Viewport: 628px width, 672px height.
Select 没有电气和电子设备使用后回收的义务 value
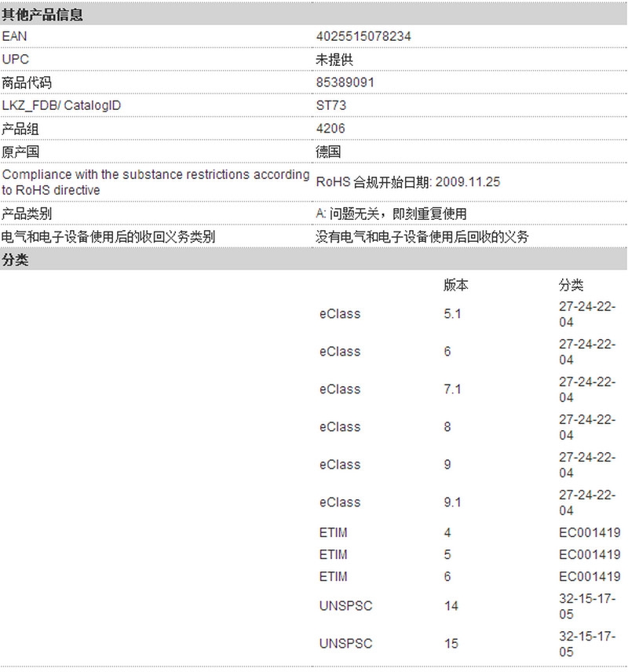(422, 236)
